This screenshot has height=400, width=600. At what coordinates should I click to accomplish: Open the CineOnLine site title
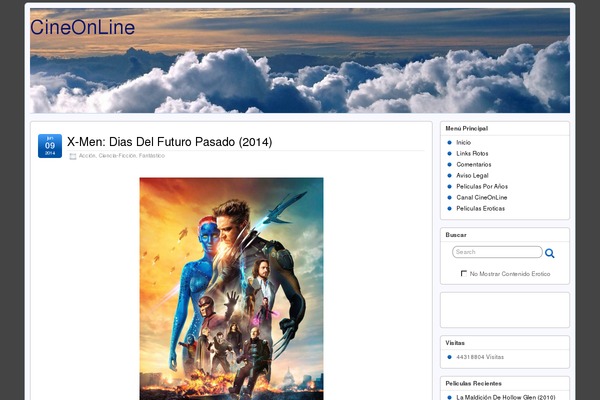coord(83,28)
